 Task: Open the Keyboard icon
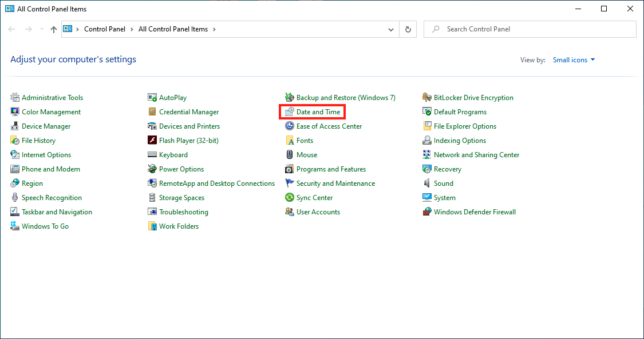[x=152, y=155]
